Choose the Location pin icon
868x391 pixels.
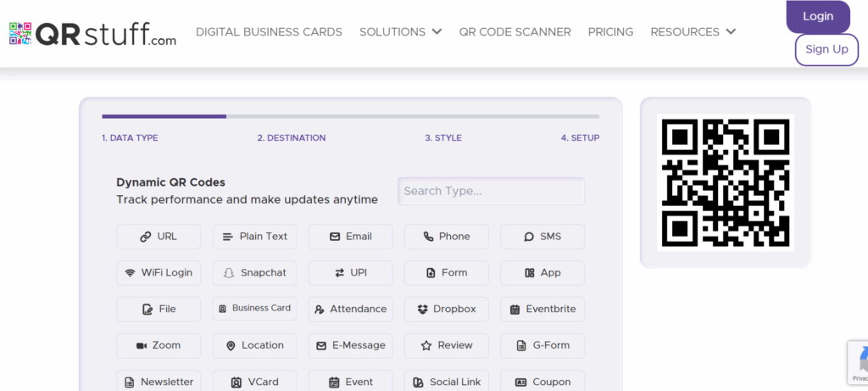click(231, 345)
